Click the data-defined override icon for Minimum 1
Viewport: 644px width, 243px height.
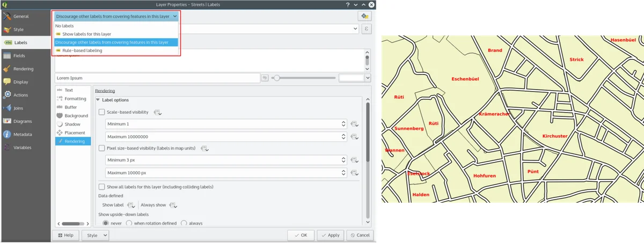(x=355, y=124)
